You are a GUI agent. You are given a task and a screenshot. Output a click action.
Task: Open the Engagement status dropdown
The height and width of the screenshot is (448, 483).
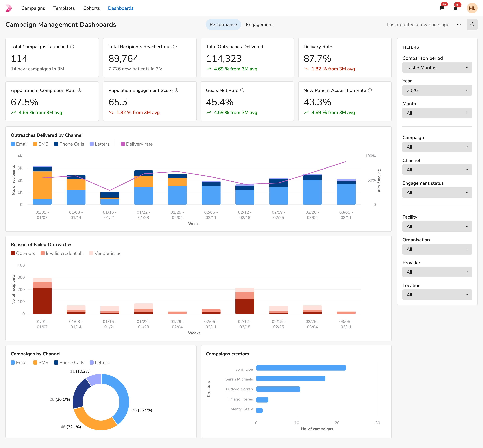(x=437, y=192)
